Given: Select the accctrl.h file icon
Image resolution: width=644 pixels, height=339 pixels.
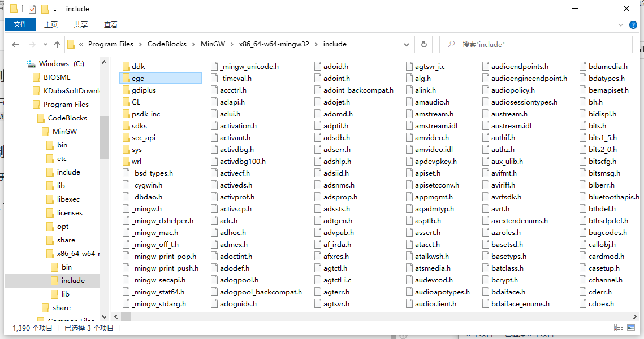Looking at the screenshot, I should click(x=214, y=90).
